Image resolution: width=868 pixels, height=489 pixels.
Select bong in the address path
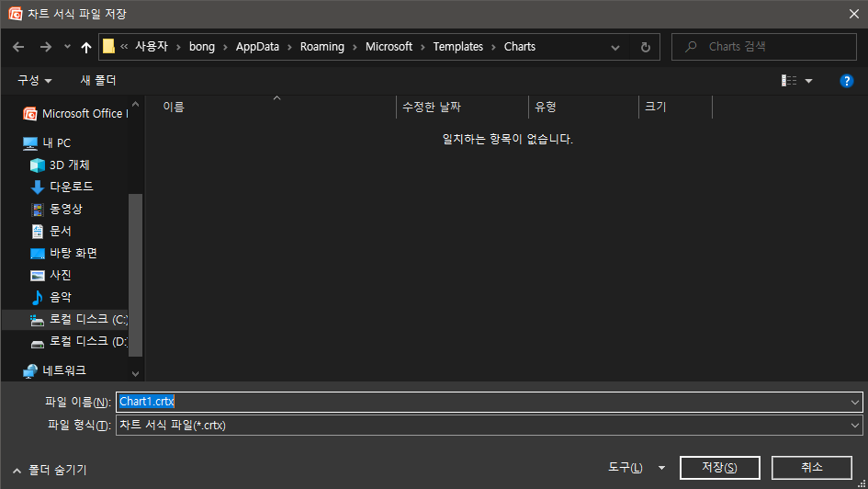201,47
